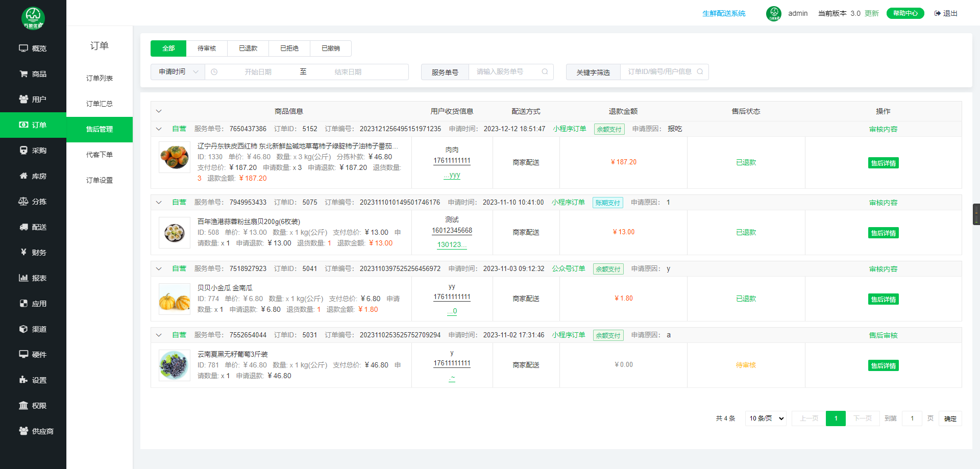The width and height of the screenshot is (980, 469).
Task: Click the 开始日期 start date field
Action: tap(258, 72)
